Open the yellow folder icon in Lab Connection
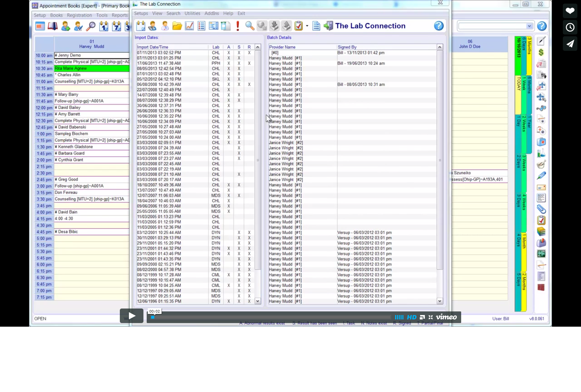 [x=177, y=26]
